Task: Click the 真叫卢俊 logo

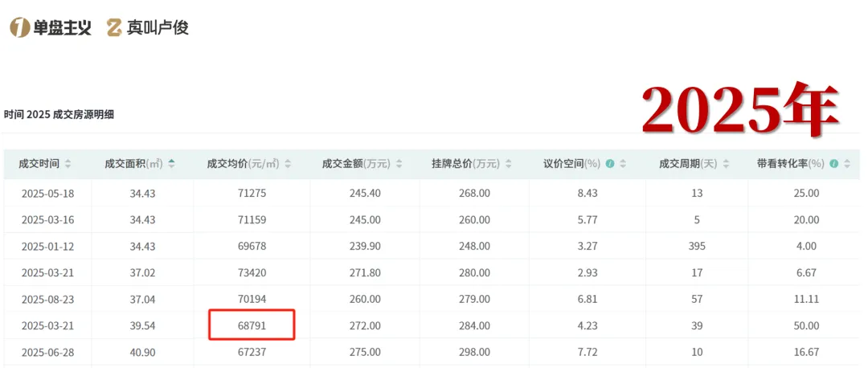Action: tap(147, 28)
